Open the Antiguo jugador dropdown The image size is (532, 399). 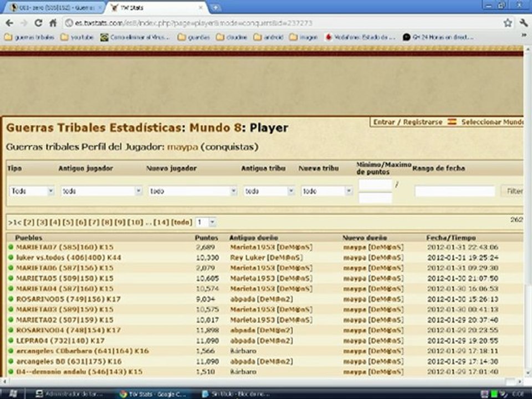[101, 191]
